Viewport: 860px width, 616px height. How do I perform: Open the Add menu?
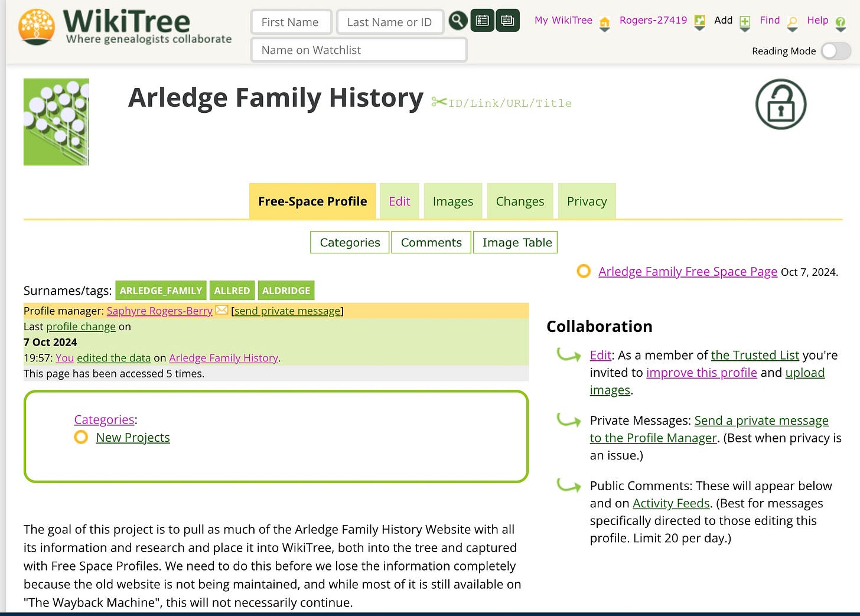(723, 20)
